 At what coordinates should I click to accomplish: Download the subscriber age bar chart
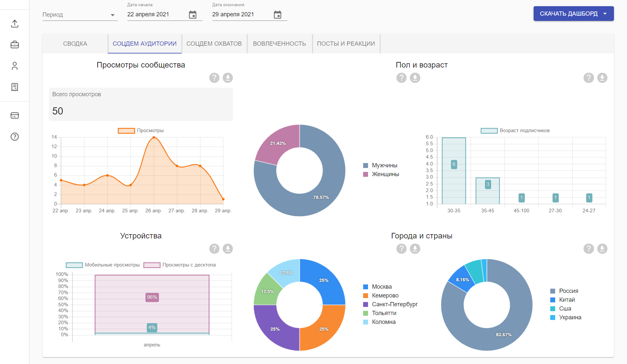[602, 78]
